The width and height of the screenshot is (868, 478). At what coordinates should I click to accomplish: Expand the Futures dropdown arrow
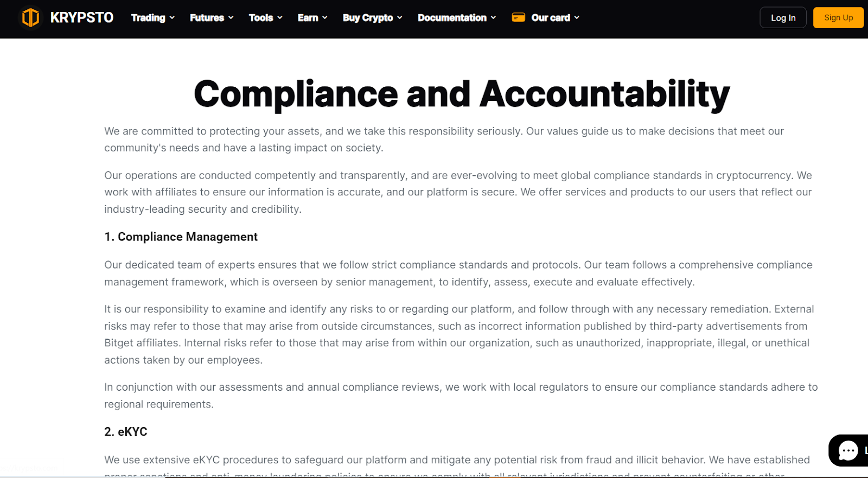pos(231,18)
